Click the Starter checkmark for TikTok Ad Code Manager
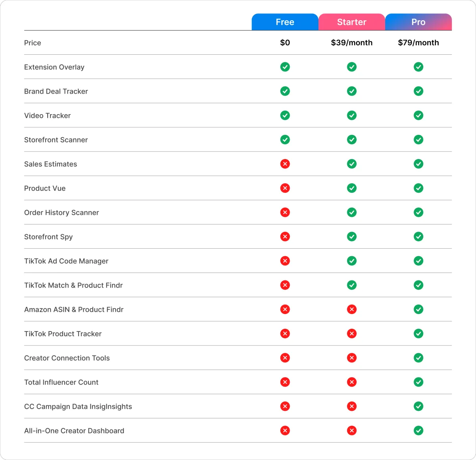Image resolution: width=476 pixels, height=460 pixels. (x=351, y=261)
